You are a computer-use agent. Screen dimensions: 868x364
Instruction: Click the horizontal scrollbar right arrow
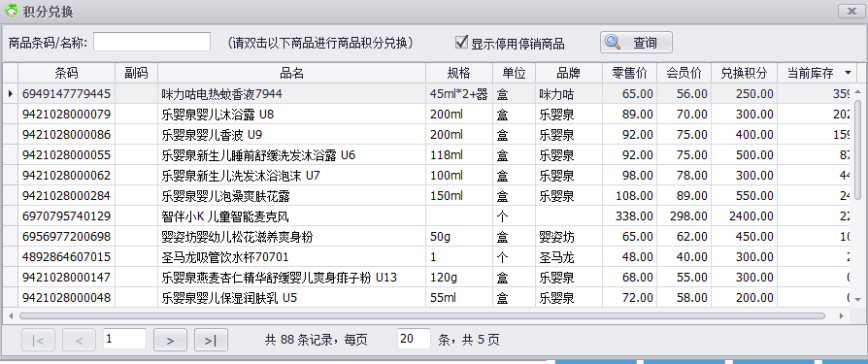click(842, 315)
